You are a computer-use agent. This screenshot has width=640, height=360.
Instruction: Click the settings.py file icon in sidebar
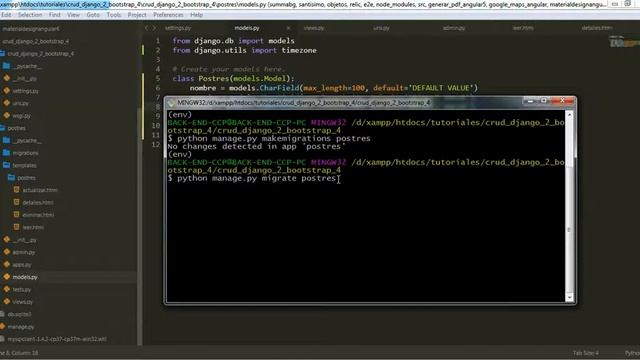pyautogui.click(x=7, y=91)
